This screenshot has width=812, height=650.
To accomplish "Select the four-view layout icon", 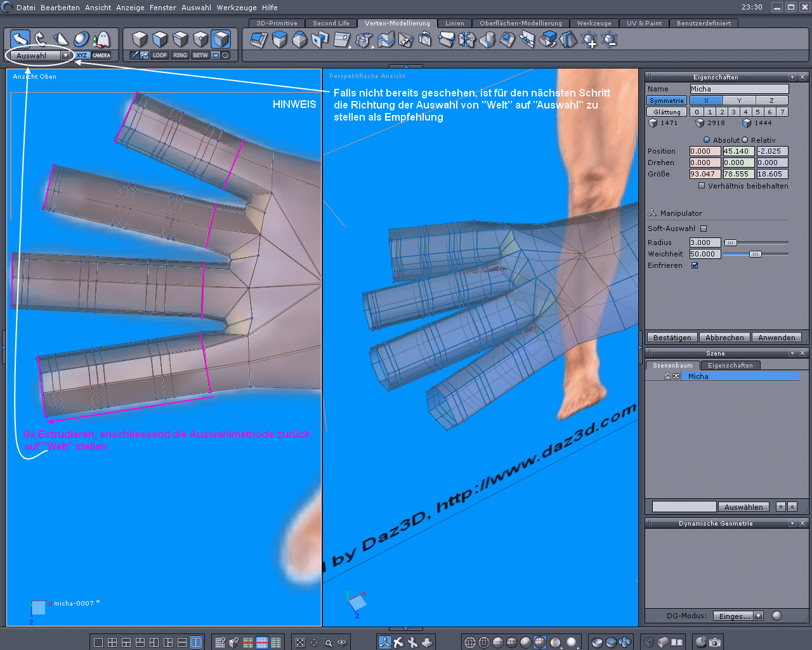I will (x=112, y=642).
